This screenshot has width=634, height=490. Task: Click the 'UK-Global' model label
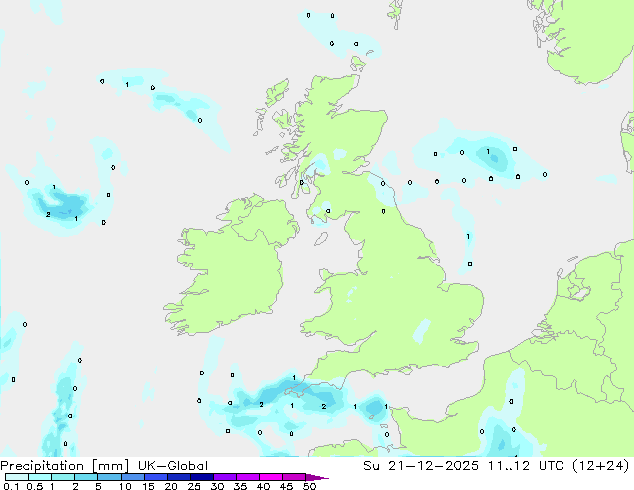coord(173,466)
